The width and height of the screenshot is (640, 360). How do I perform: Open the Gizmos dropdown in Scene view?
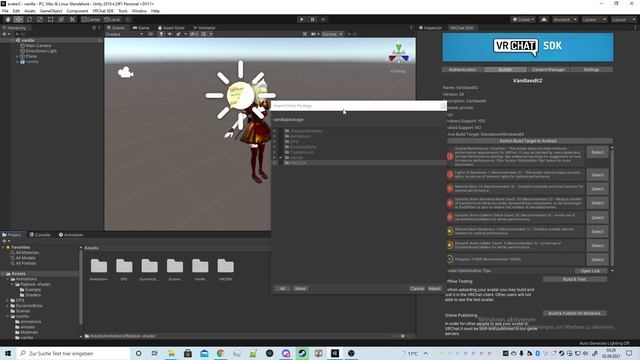[332, 34]
